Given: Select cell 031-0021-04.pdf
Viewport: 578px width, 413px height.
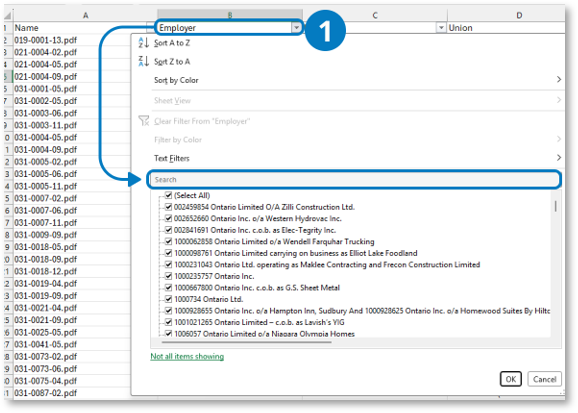Looking at the screenshot, I should pyautogui.click(x=72, y=308).
